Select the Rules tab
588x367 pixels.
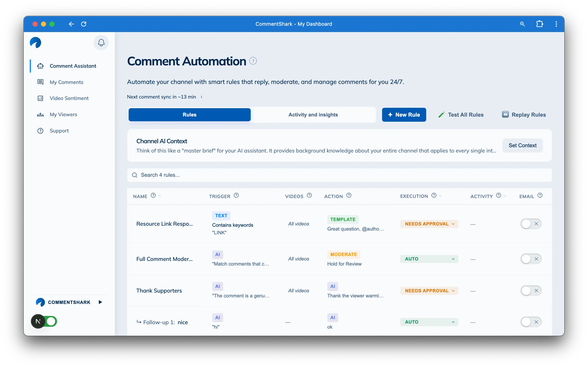point(189,115)
